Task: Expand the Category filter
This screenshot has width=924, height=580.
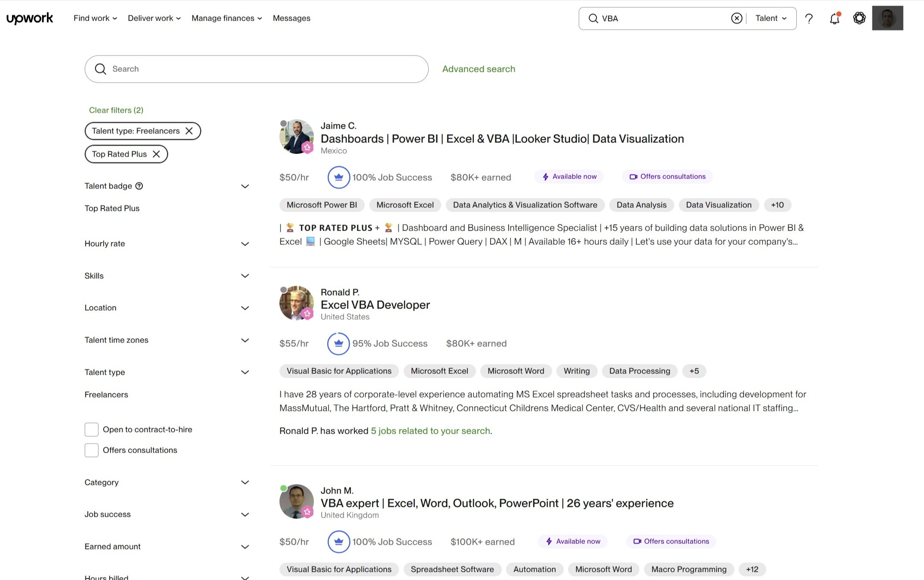Action: click(x=245, y=482)
